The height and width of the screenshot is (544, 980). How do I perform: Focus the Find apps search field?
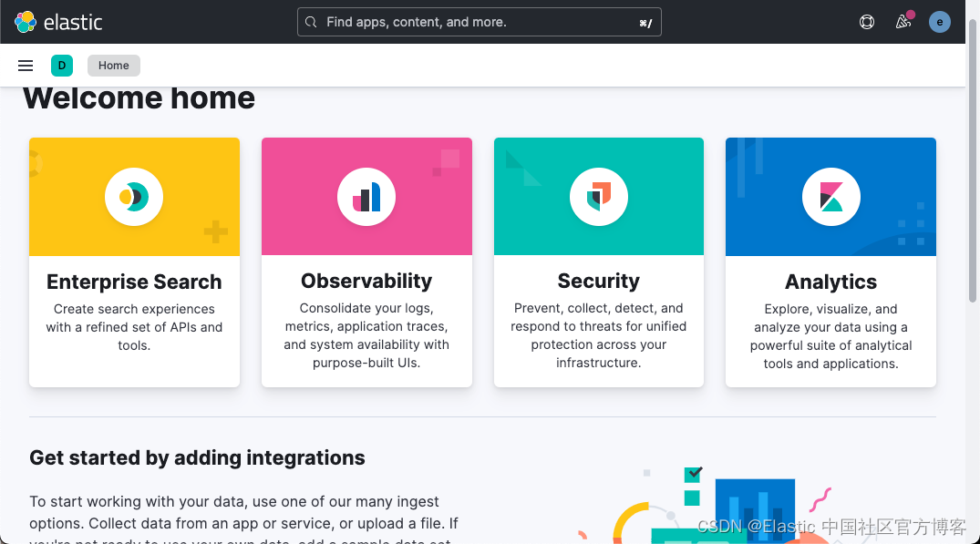(479, 22)
